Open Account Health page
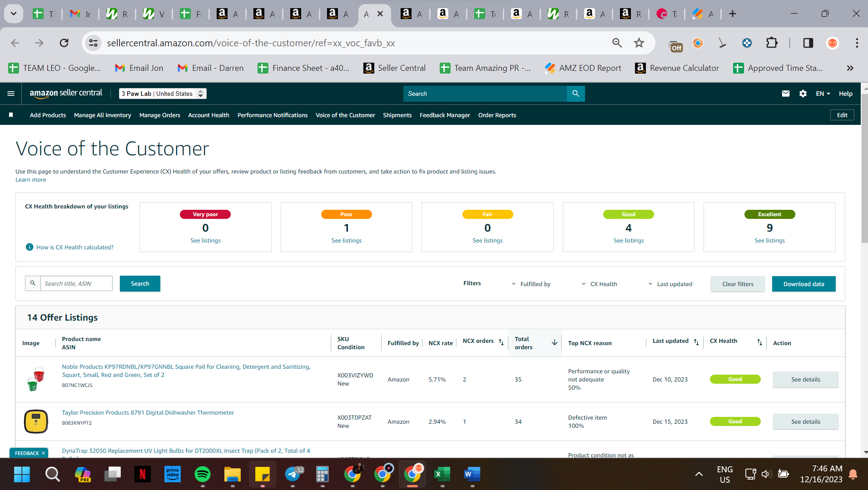The image size is (868, 490). tap(208, 115)
